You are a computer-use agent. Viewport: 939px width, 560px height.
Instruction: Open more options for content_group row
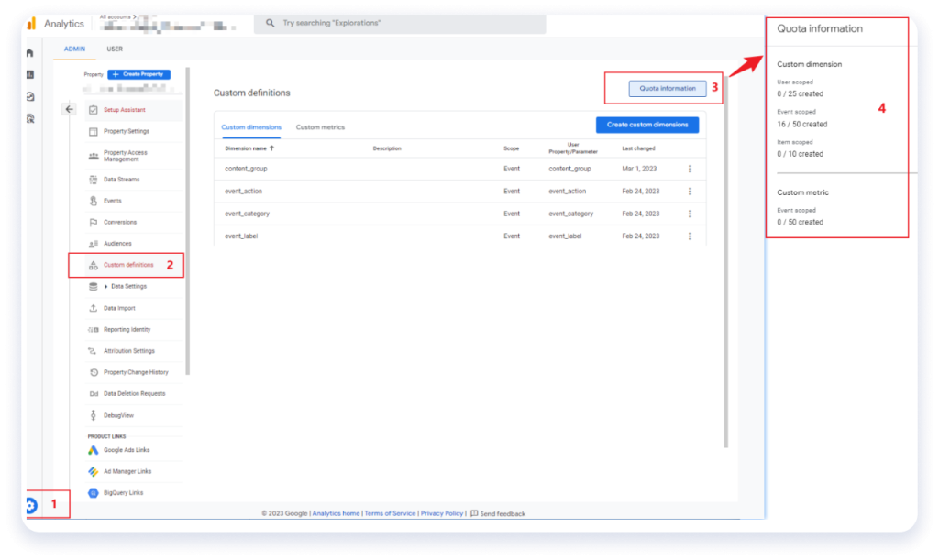(x=690, y=169)
